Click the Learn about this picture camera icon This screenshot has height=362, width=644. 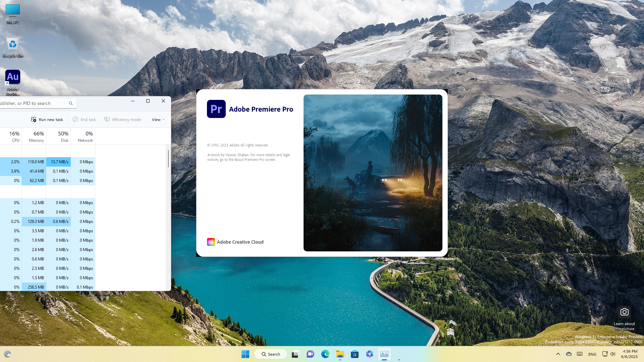(x=624, y=312)
